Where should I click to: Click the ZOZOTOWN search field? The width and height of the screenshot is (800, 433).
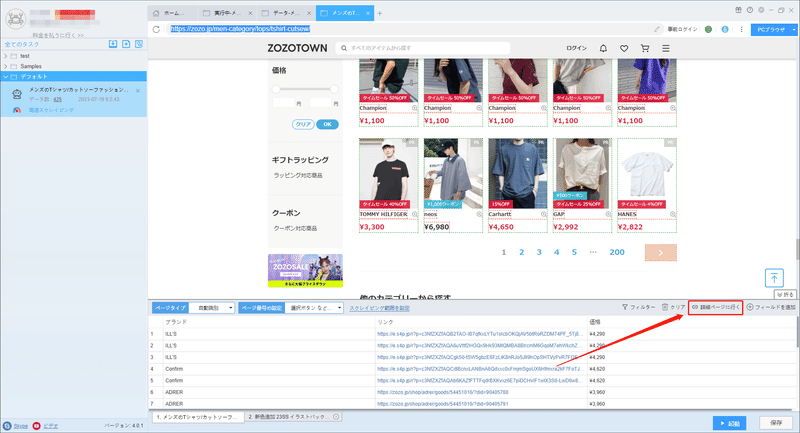point(423,48)
